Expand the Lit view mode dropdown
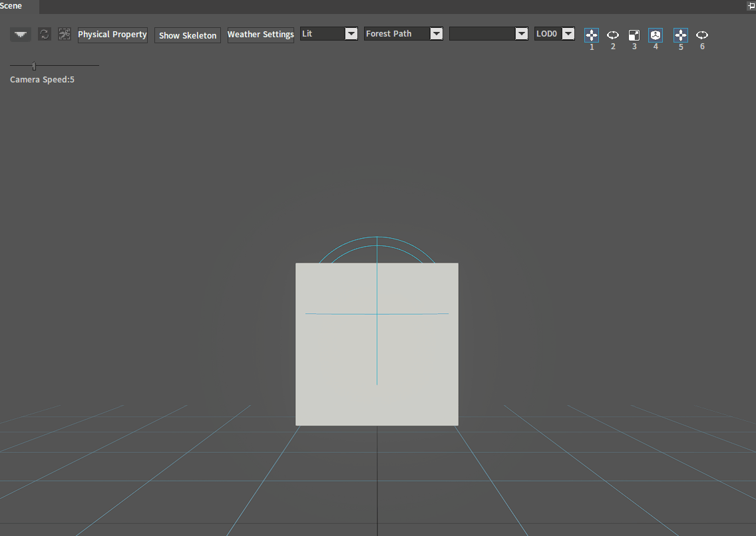 (329, 34)
